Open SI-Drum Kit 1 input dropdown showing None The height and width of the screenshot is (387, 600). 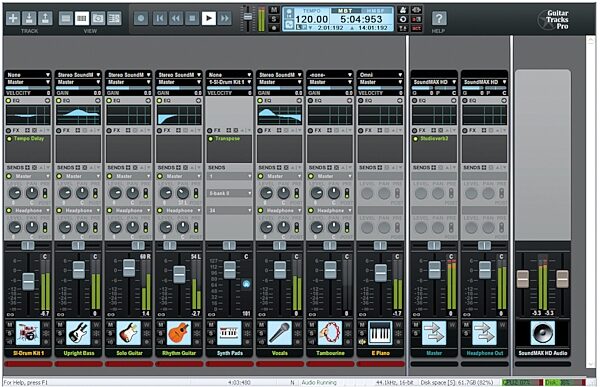point(28,75)
